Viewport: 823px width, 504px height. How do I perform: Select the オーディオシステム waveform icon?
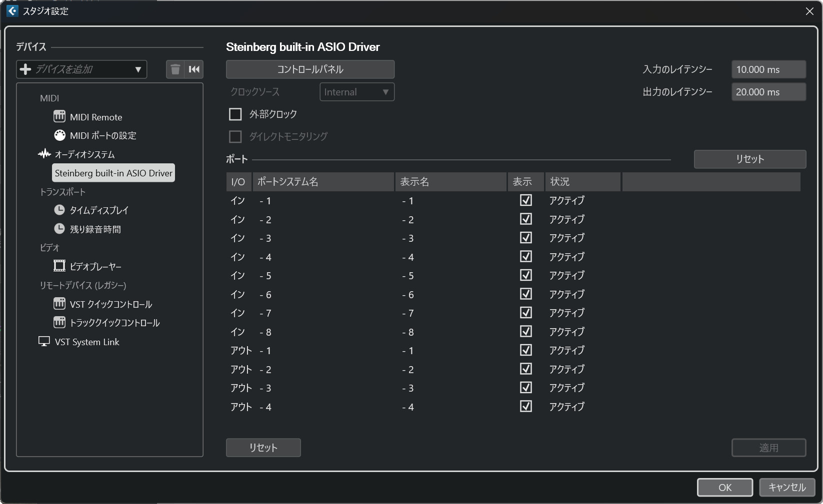pyautogui.click(x=44, y=154)
